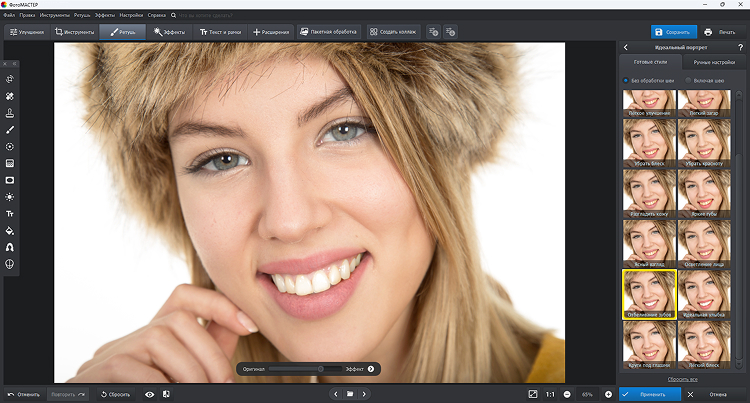The width and height of the screenshot is (750, 403).
Task: Open the Файл menu
Action: (10, 15)
